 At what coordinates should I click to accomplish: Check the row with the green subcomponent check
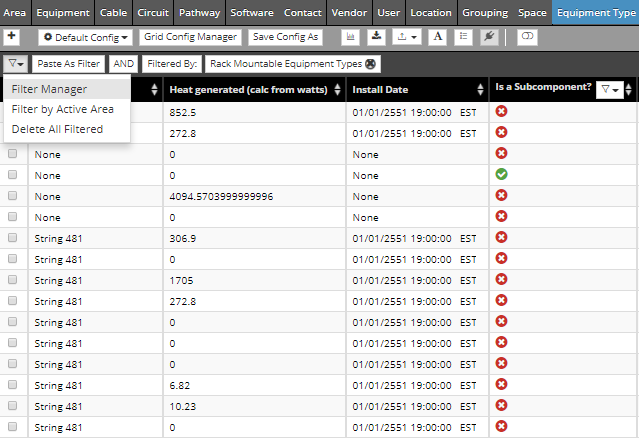click(x=13, y=174)
